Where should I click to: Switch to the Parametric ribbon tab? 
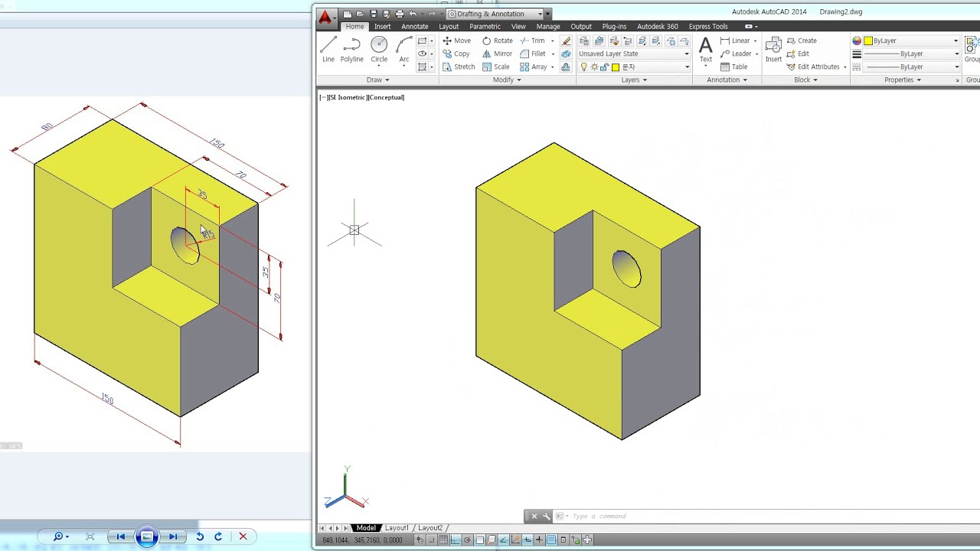coord(485,26)
